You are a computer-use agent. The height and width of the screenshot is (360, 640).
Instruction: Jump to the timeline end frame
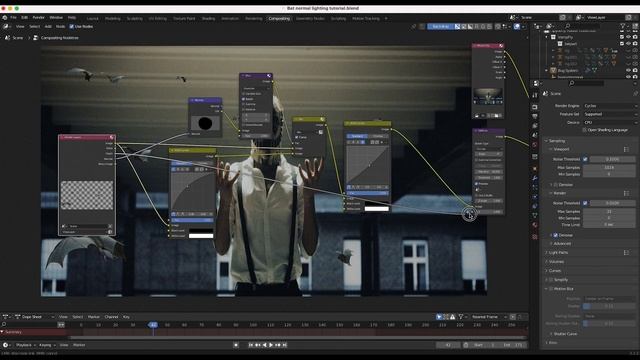pos(285,345)
